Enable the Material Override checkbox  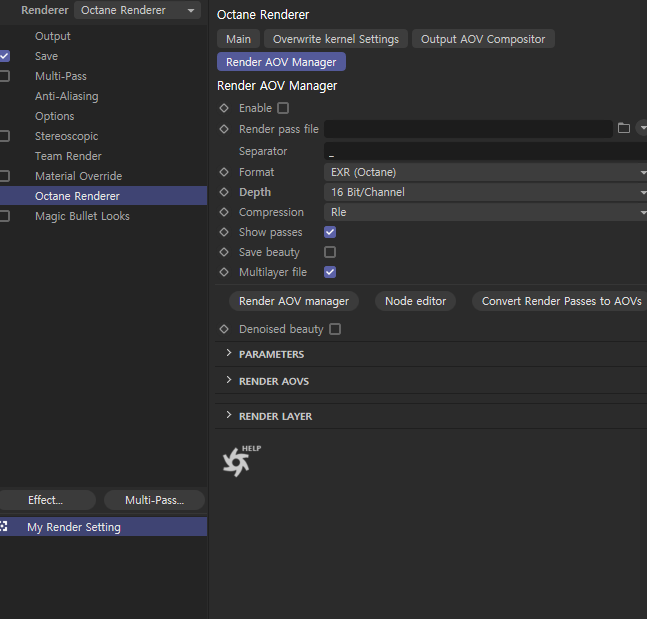[x=5, y=176]
